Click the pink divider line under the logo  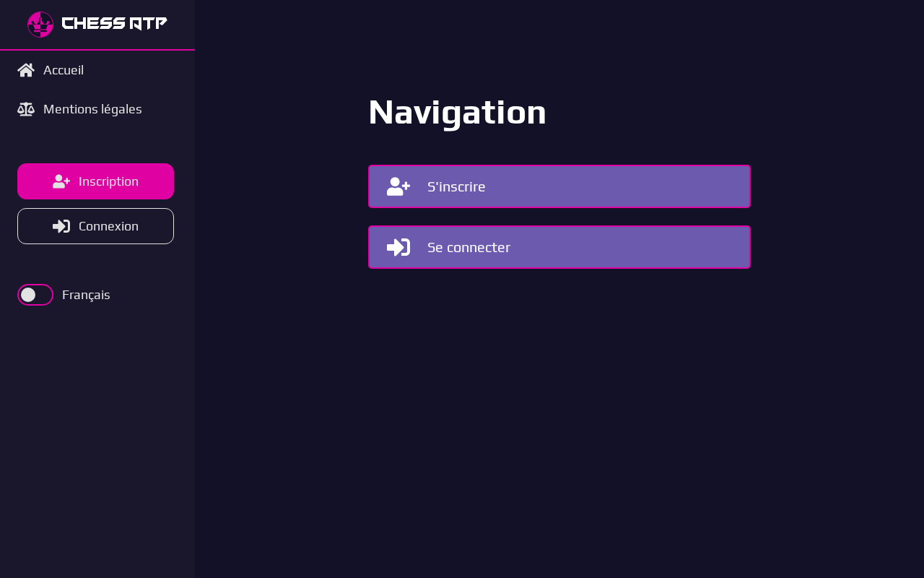(97, 50)
